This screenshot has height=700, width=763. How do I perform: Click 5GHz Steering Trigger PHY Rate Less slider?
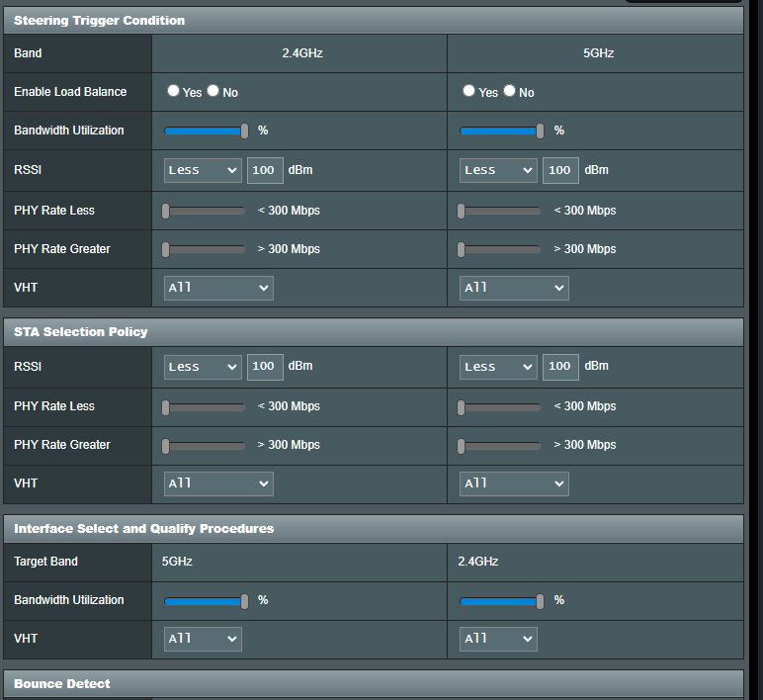[x=499, y=211]
